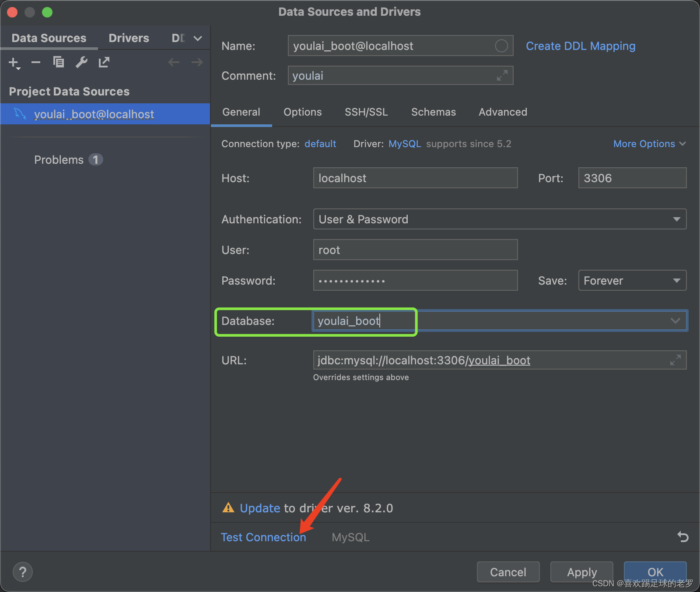Screen dimensions: 700x592
Task: Open the Problems entry
Action: [x=59, y=160]
